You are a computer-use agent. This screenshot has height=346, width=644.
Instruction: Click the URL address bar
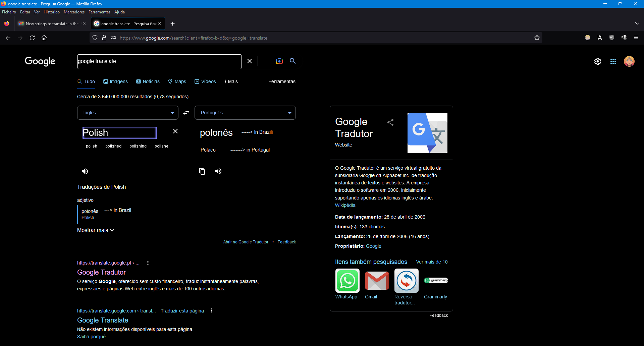click(315, 38)
